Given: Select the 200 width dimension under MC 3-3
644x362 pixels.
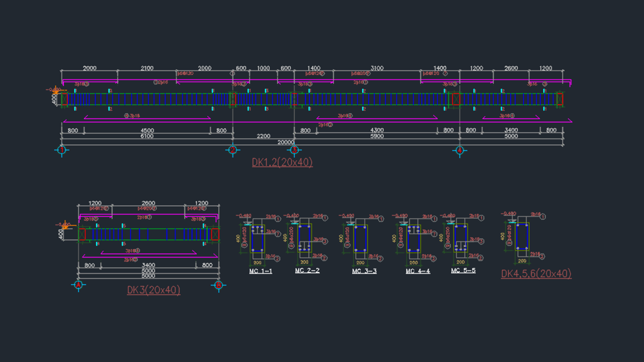Looking at the screenshot, I should 360,263.
